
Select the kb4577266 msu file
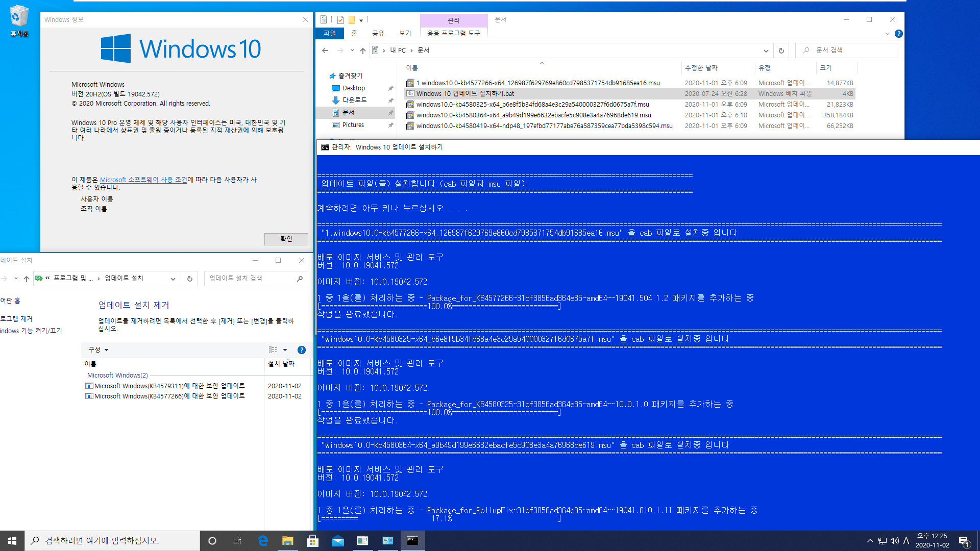pos(538,83)
